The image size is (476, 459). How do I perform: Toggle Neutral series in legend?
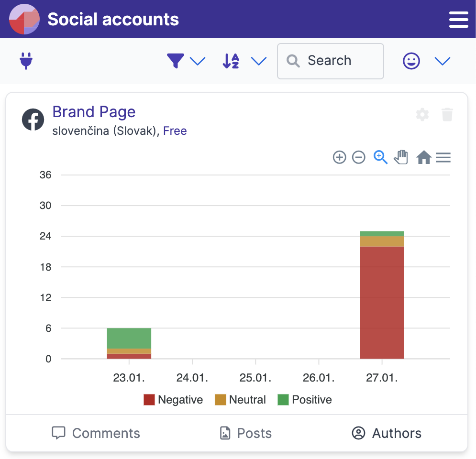pos(240,400)
